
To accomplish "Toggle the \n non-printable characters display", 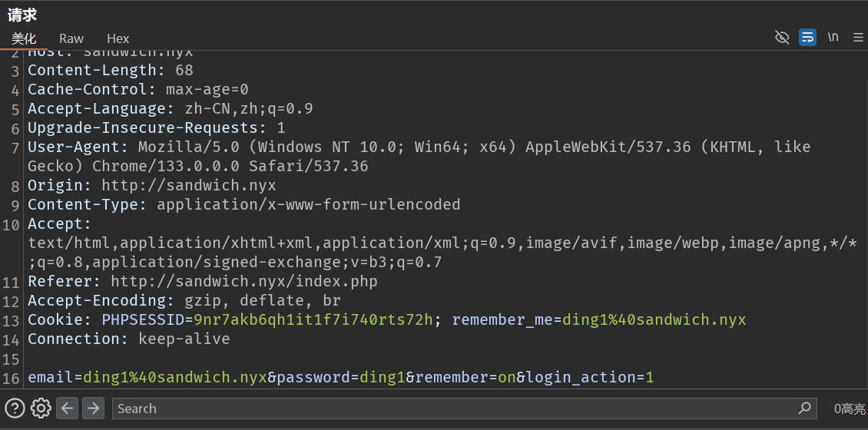I will [x=833, y=37].
